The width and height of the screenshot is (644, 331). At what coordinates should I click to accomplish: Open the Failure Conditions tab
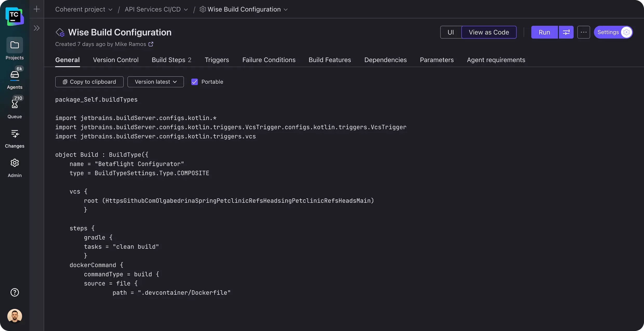269,60
